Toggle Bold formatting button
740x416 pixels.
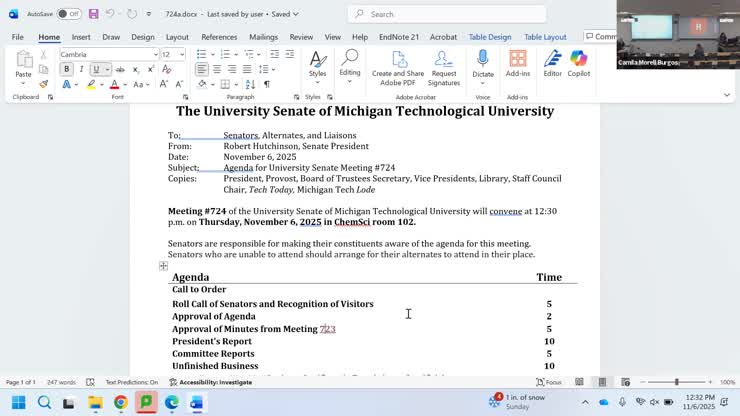click(x=67, y=69)
